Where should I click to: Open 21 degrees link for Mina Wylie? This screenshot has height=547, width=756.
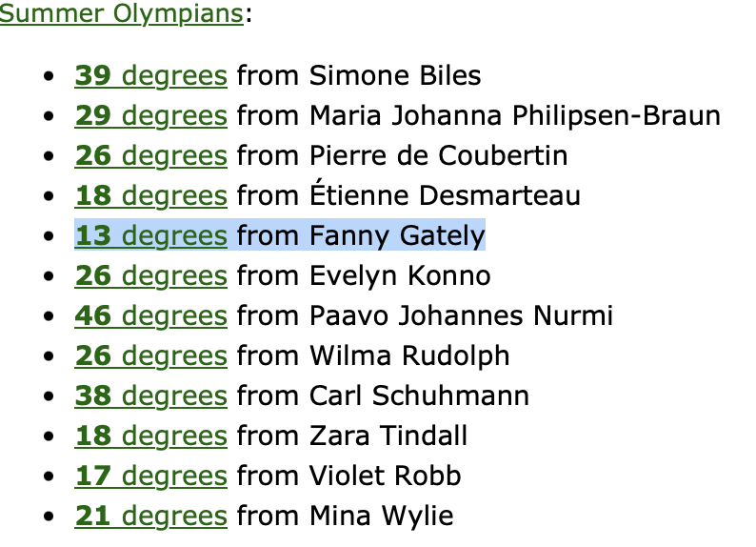[x=150, y=517]
